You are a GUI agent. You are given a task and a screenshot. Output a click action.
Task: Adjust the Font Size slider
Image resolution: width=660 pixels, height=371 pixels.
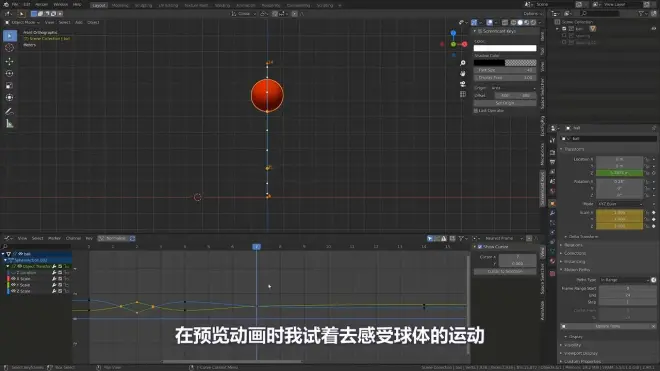pos(505,70)
